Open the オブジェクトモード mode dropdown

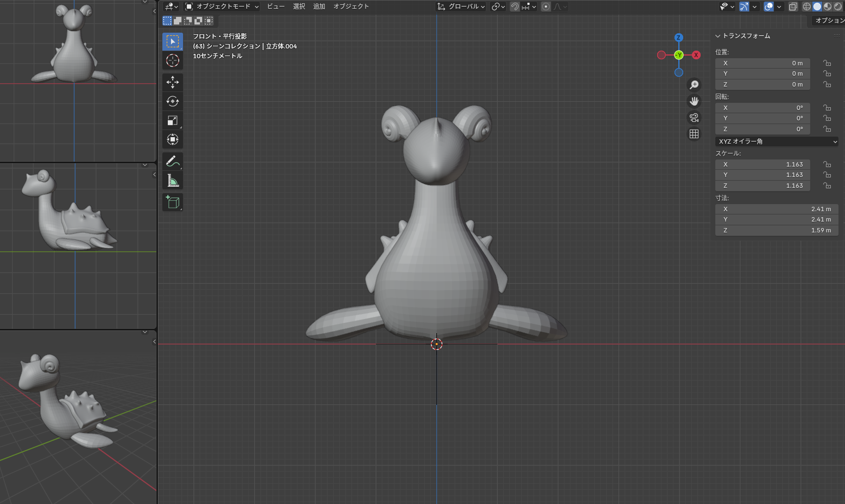[x=222, y=7]
